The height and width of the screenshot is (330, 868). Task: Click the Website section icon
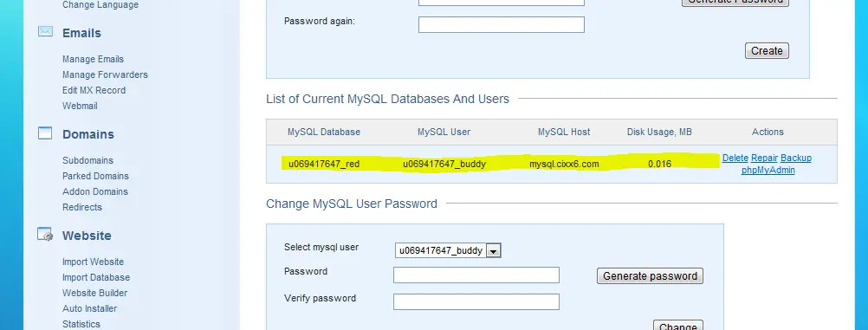(x=45, y=234)
